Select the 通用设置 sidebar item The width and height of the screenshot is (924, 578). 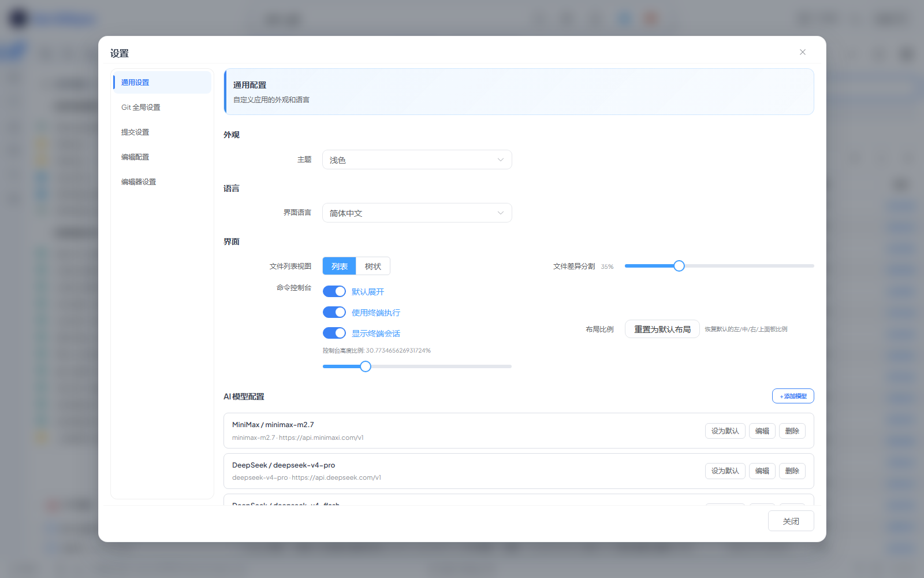(x=162, y=83)
